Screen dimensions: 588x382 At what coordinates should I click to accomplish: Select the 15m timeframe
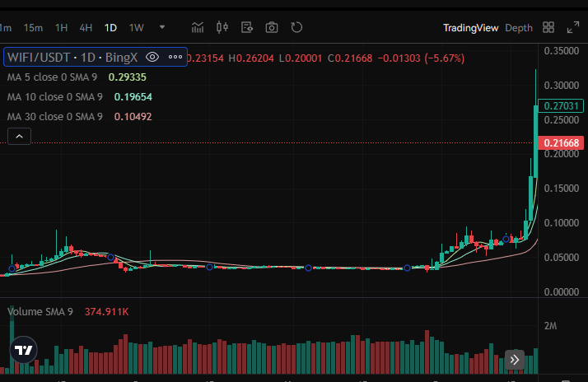(33, 28)
